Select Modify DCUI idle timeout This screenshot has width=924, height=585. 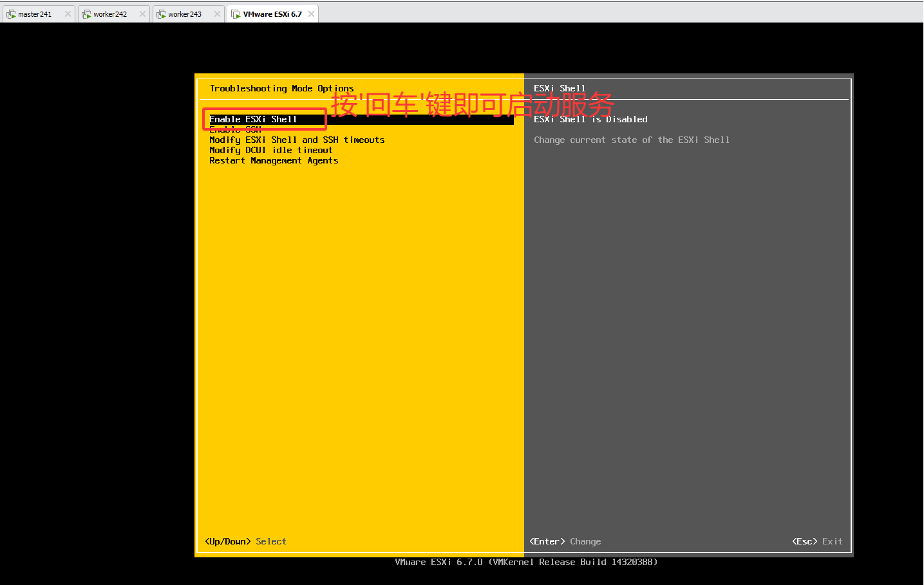[271, 150]
